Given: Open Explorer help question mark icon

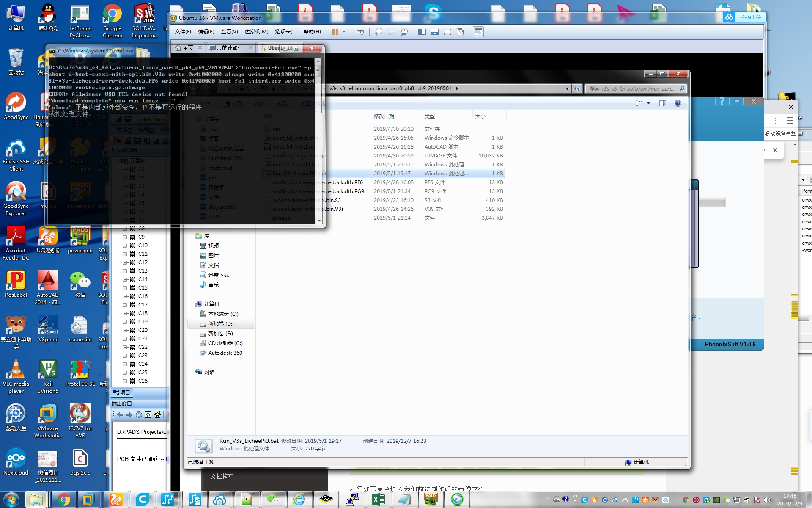Looking at the screenshot, I should pos(678,103).
